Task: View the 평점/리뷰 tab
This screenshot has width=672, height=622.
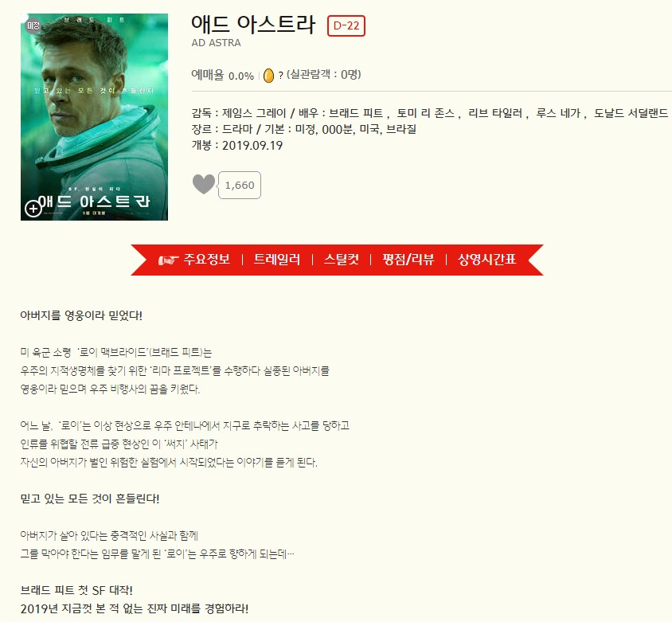Action: (408, 260)
